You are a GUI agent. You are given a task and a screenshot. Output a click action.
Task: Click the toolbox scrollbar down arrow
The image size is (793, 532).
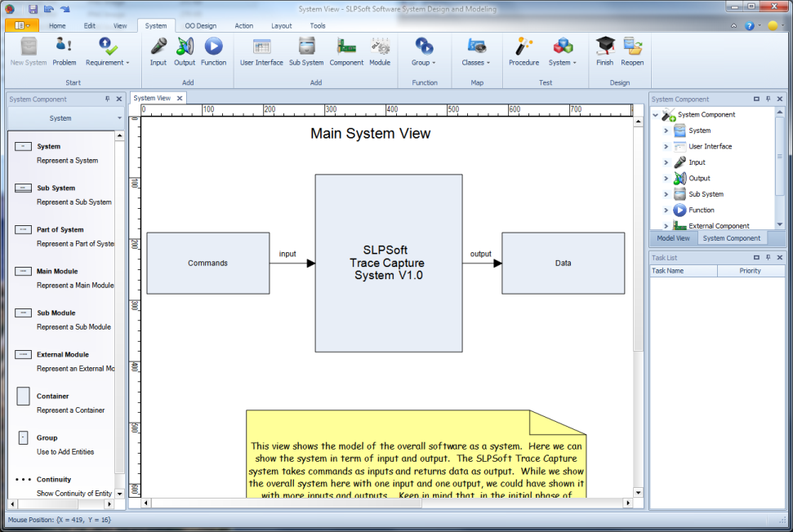pyautogui.click(x=119, y=494)
